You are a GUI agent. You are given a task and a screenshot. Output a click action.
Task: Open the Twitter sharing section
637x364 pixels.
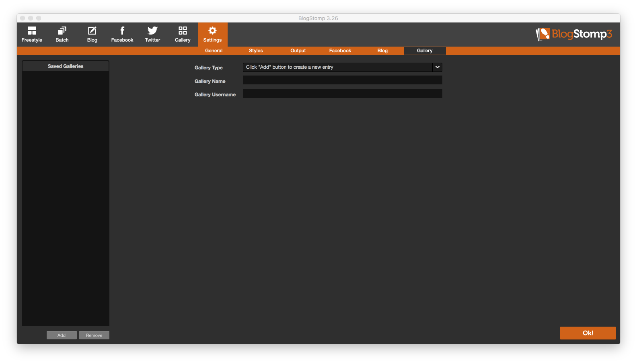(152, 35)
